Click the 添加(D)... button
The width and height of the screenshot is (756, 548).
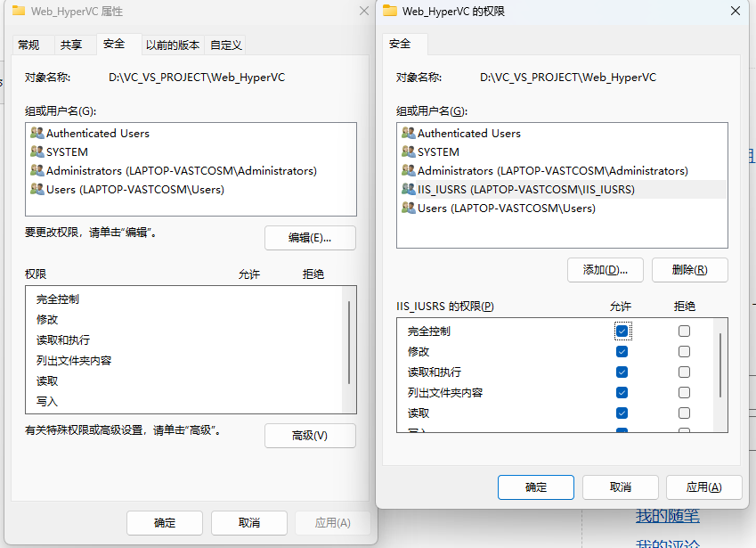(605, 270)
